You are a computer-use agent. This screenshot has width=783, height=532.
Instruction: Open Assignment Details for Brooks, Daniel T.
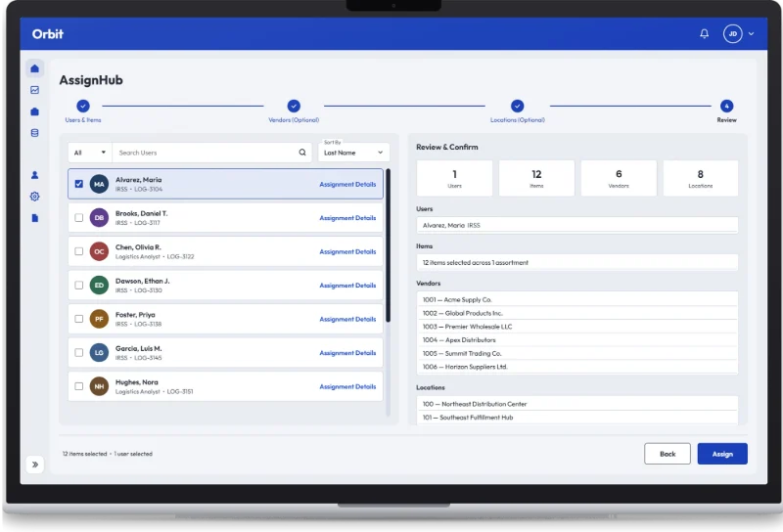pyautogui.click(x=347, y=218)
